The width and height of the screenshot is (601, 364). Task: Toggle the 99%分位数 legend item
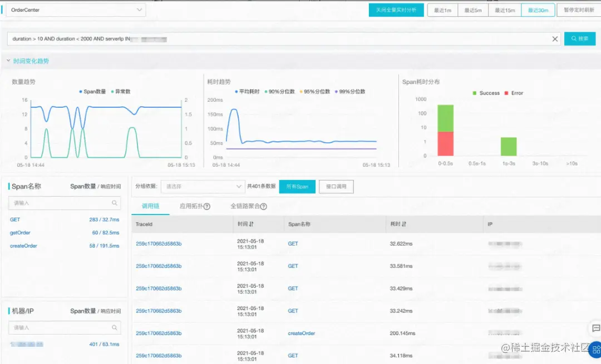[350, 92]
